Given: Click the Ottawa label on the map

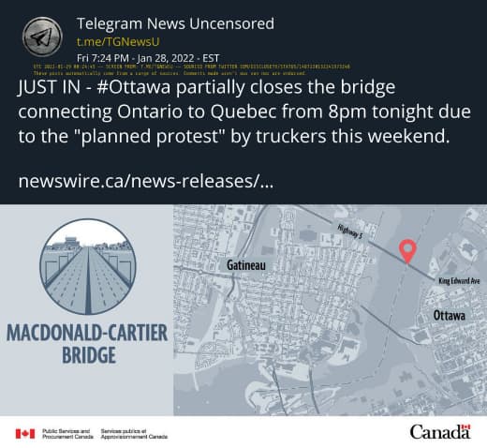Looking at the screenshot, I should [x=450, y=316].
